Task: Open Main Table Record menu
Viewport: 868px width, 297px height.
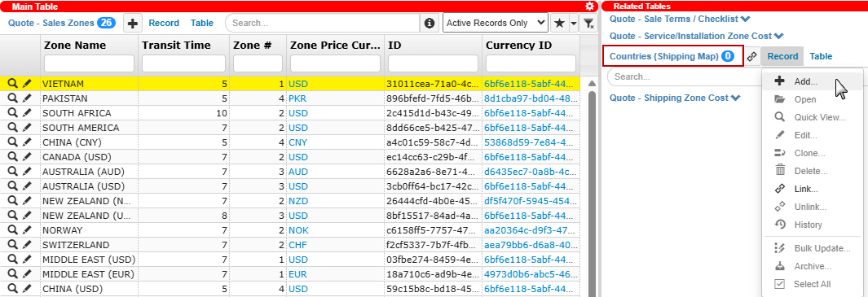Action: tap(164, 24)
